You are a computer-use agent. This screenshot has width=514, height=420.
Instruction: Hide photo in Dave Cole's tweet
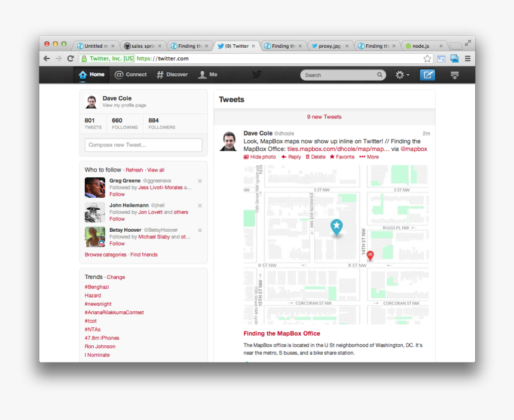[259, 157]
